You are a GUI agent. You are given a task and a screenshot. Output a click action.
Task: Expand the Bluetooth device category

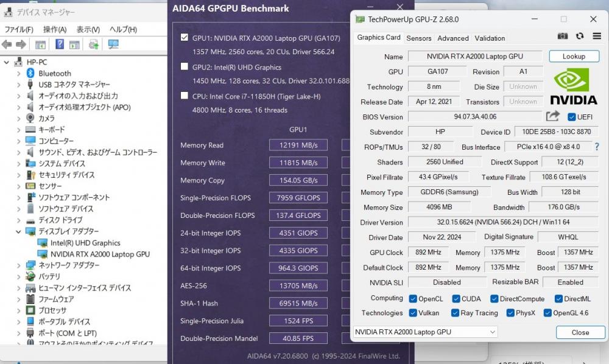pos(19,73)
